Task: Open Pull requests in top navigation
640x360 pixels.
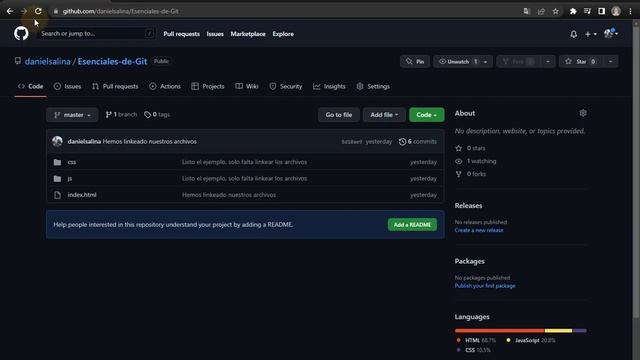Action: (182, 34)
